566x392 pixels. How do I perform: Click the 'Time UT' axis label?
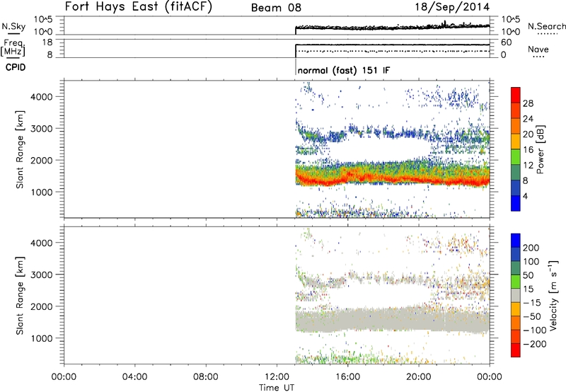(x=277, y=388)
